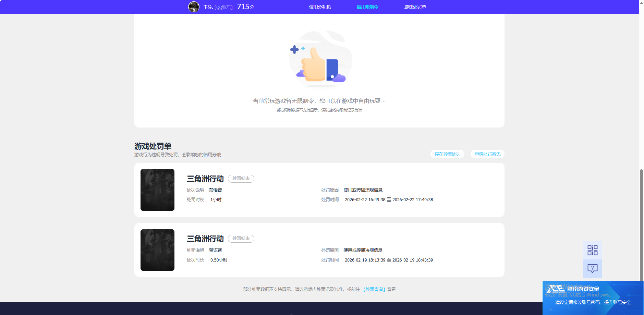644x315 pixels.
Task: Click the 玉碎 [QQ账号] username
Action: tap(218, 7)
